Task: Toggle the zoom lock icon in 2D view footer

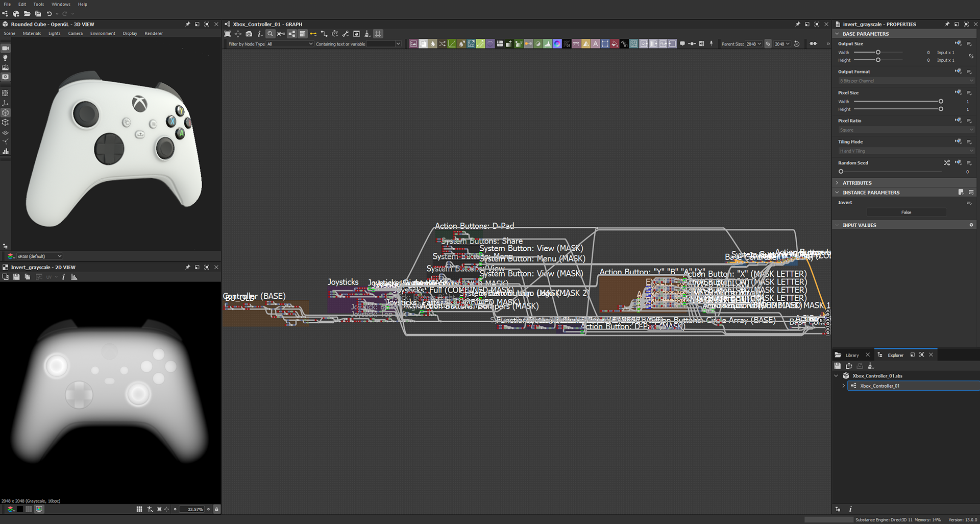Action: tap(216, 509)
